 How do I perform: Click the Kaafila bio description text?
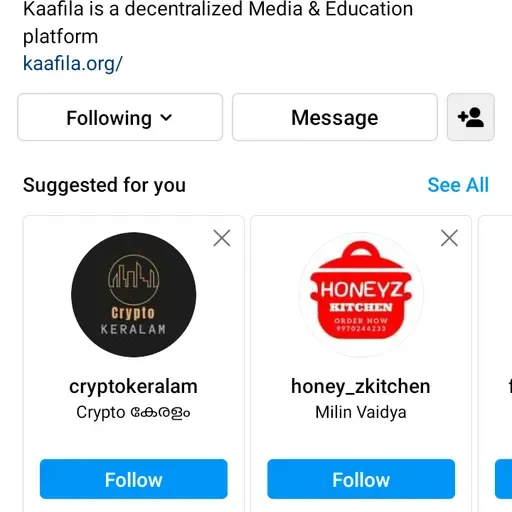[x=218, y=22]
